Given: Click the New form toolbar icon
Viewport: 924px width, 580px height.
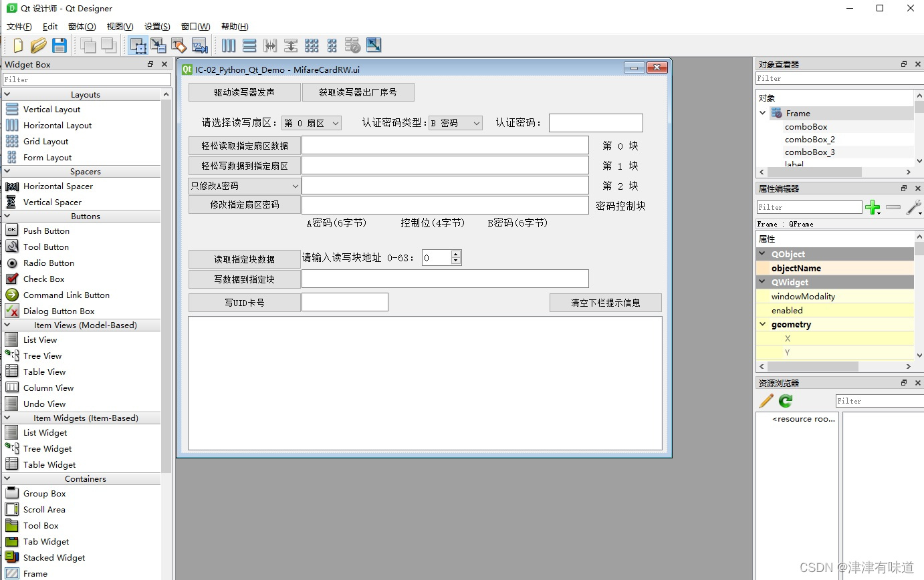Looking at the screenshot, I should click(x=18, y=45).
